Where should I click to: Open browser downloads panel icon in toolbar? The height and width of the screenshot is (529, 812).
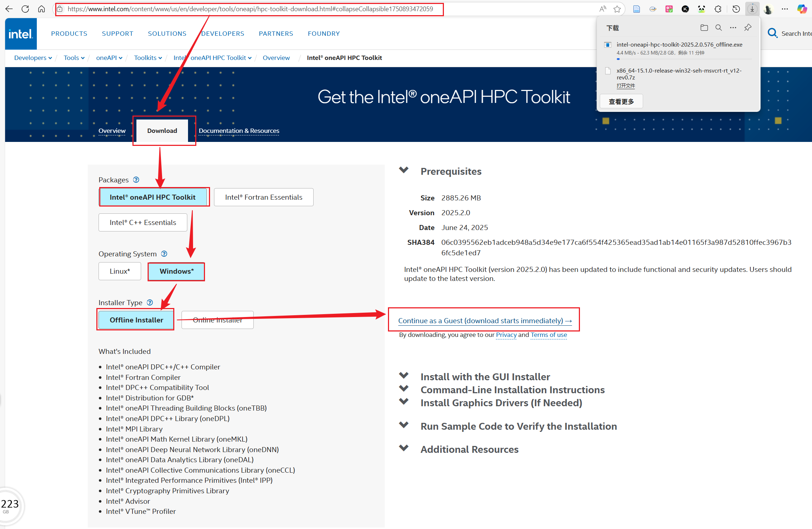click(752, 9)
